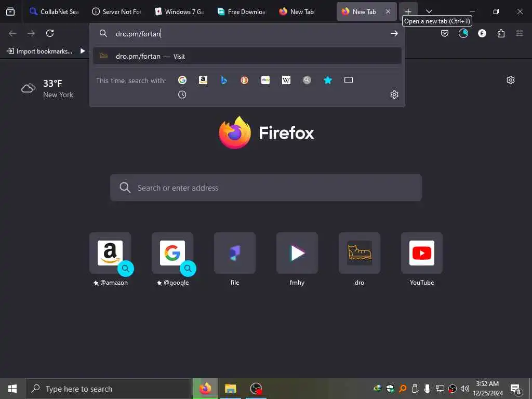The image size is (532, 399).
Task: Search this time with DuckDuckGo
Action: (x=245, y=80)
